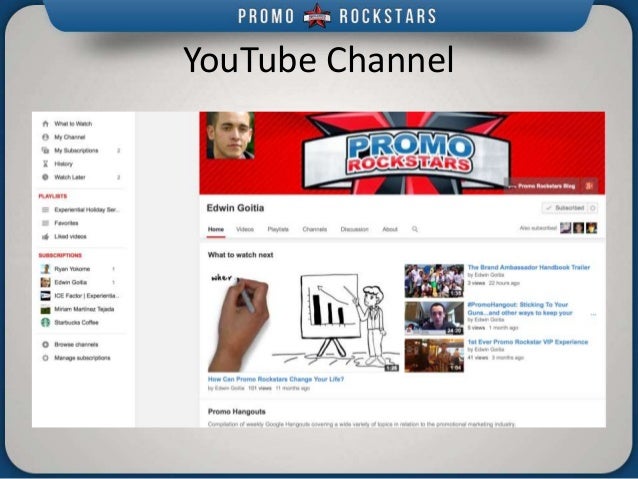Screen dimensions: 638x479
Task: Open the more options dots by #PromoHangout
Action: pyautogui.click(x=593, y=314)
